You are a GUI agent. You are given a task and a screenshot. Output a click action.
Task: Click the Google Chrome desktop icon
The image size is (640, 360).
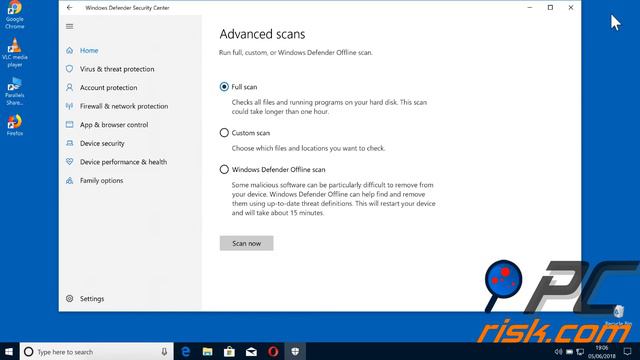click(x=15, y=15)
